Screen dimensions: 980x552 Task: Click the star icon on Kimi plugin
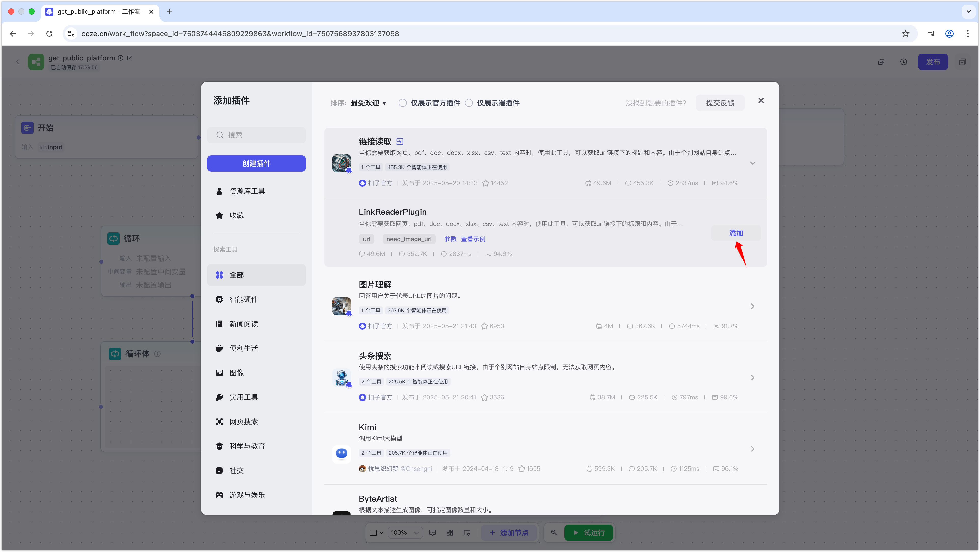coord(522,469)
